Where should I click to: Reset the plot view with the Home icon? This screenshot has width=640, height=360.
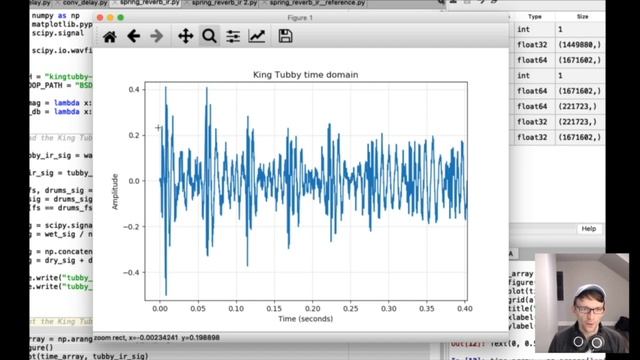click(x=109, y=36)
